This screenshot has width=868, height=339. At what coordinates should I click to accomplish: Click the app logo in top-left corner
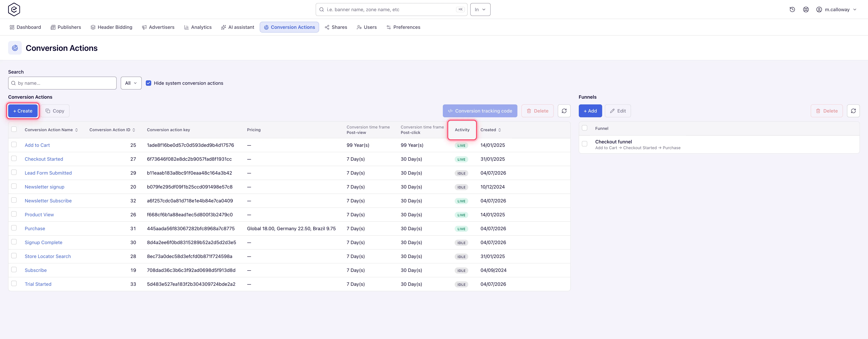pos(14,9)
